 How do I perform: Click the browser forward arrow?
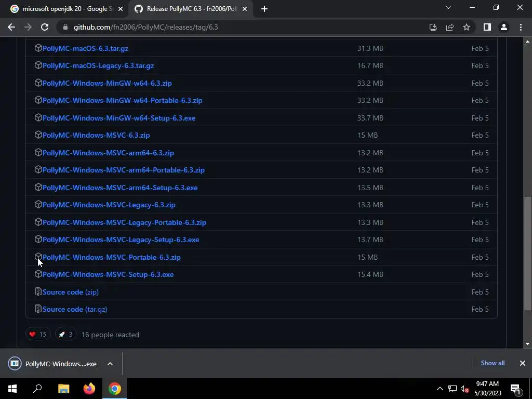28,27
